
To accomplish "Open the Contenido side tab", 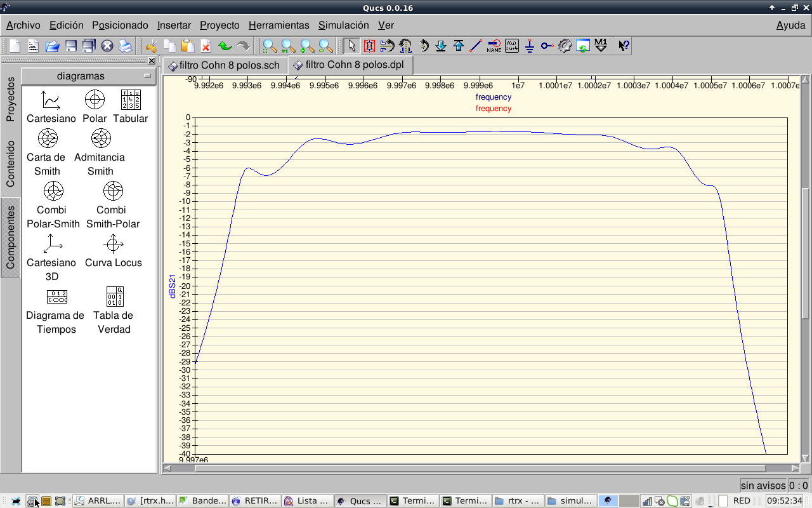I will [x=10, y=164].
